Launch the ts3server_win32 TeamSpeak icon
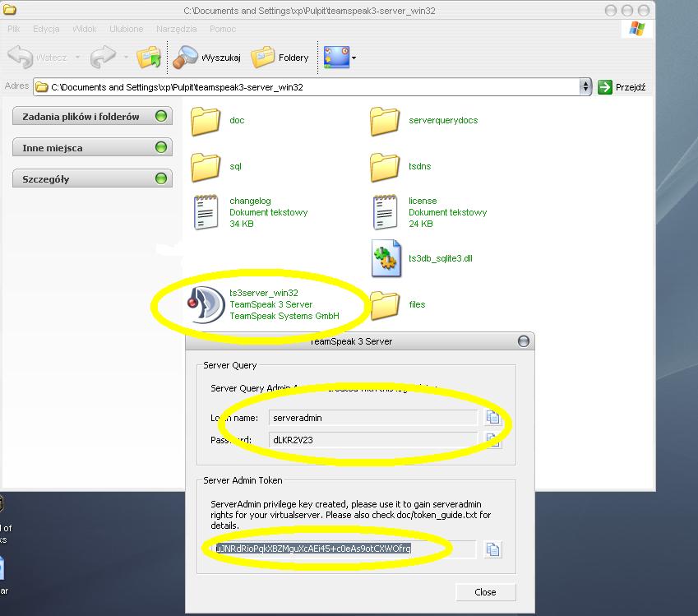 pyautogui.click(x=206, y=304)
